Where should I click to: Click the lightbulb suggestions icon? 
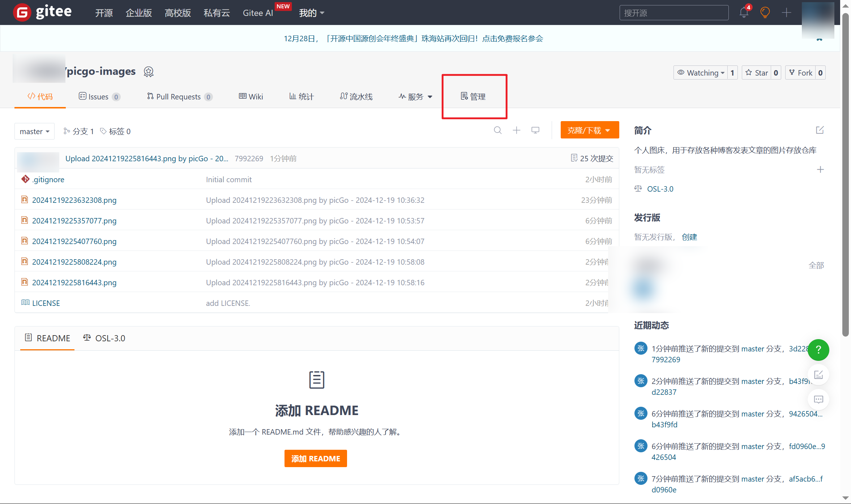pos(765,12)
